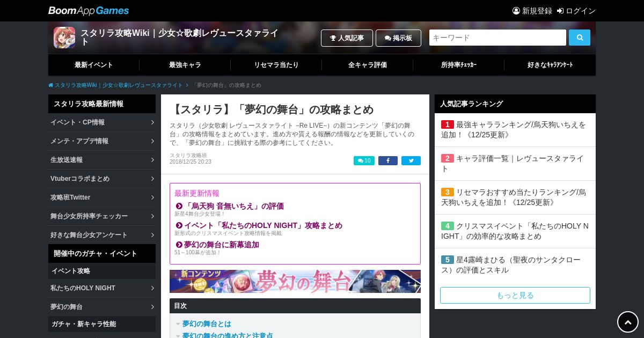Expand 好きな舞台少女アンケート sidebar item
The height and width of the screenshot is (338, 644).
click(x=102, y=235)
